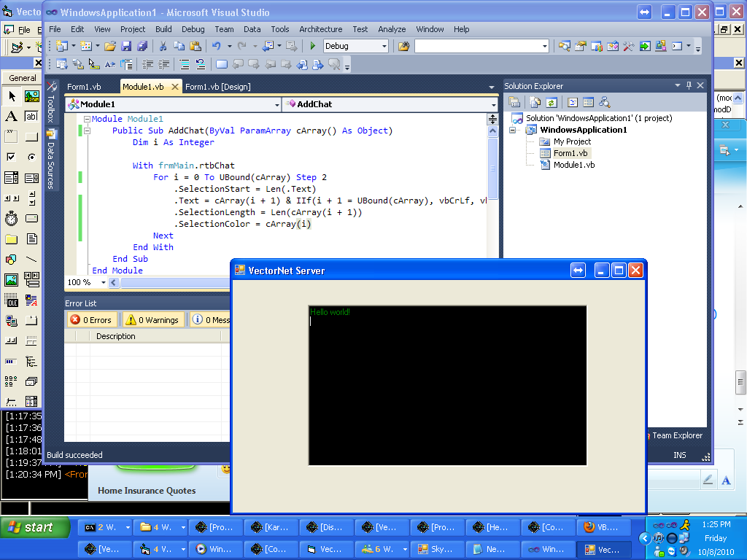Image resolution: width=747 pixels, height=560 pixels.
Task: Click the Copy icon in toolbar
Action: tap(179, 46)
